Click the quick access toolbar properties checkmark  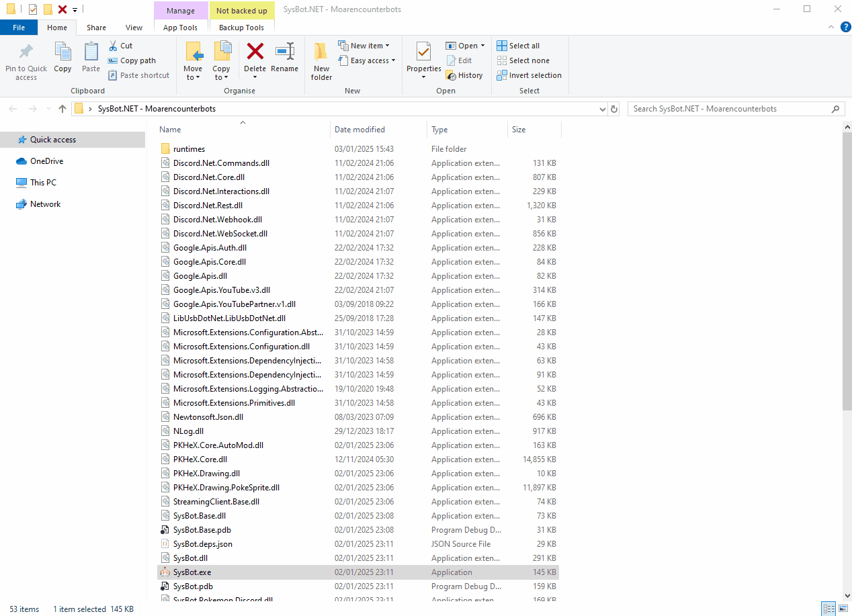pos(32,9)
